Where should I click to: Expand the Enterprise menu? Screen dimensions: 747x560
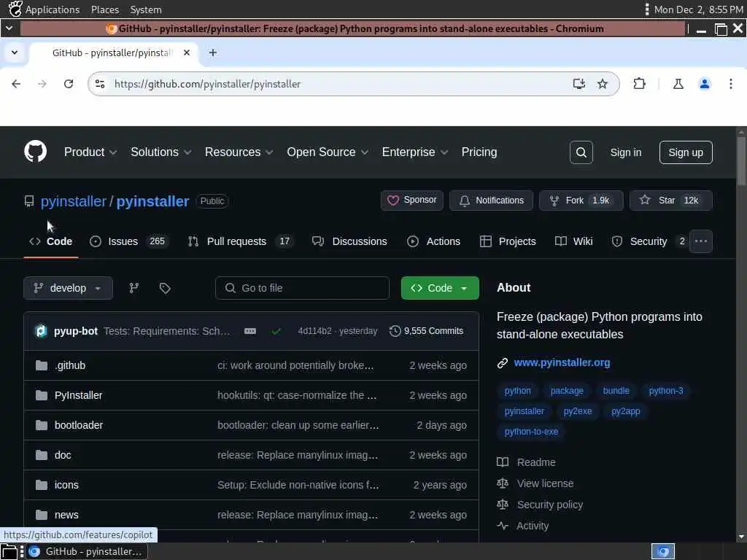tap(414, 152)
